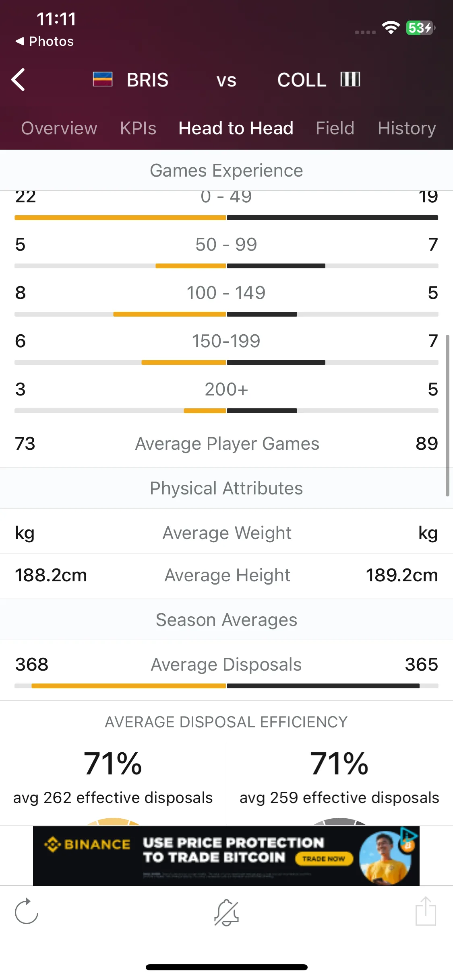Tap the Brisbane team flag icon
The height and width of the screenshot is (980, 453).
(x=103, y=79)
